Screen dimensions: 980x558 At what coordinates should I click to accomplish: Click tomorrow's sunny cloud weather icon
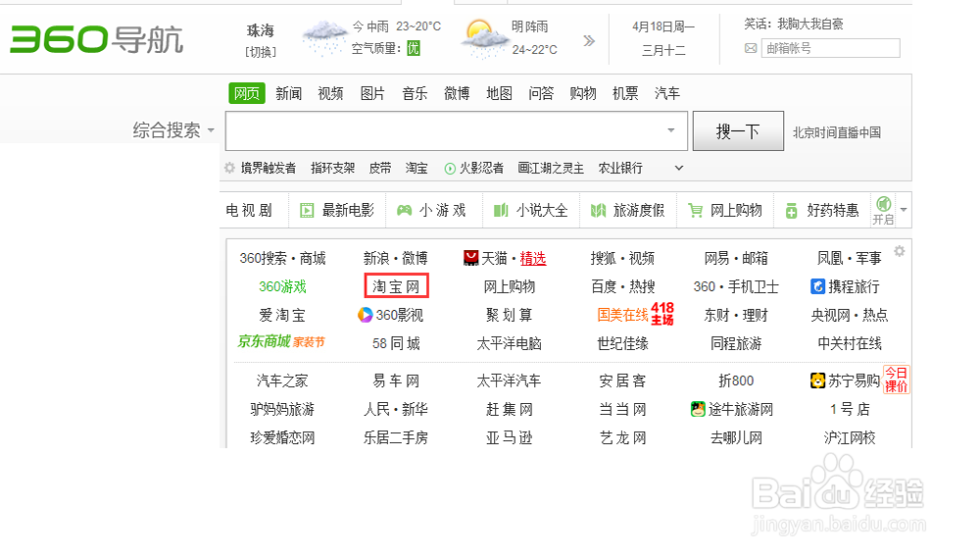(483, 38)
